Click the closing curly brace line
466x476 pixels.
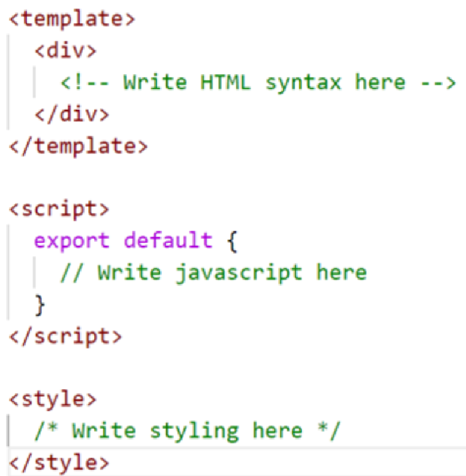click(40, 305)
